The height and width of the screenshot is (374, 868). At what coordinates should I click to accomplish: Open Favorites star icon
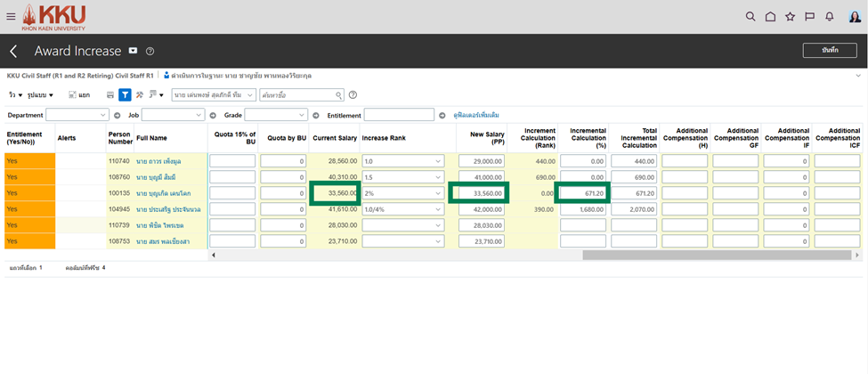(790, 16)
